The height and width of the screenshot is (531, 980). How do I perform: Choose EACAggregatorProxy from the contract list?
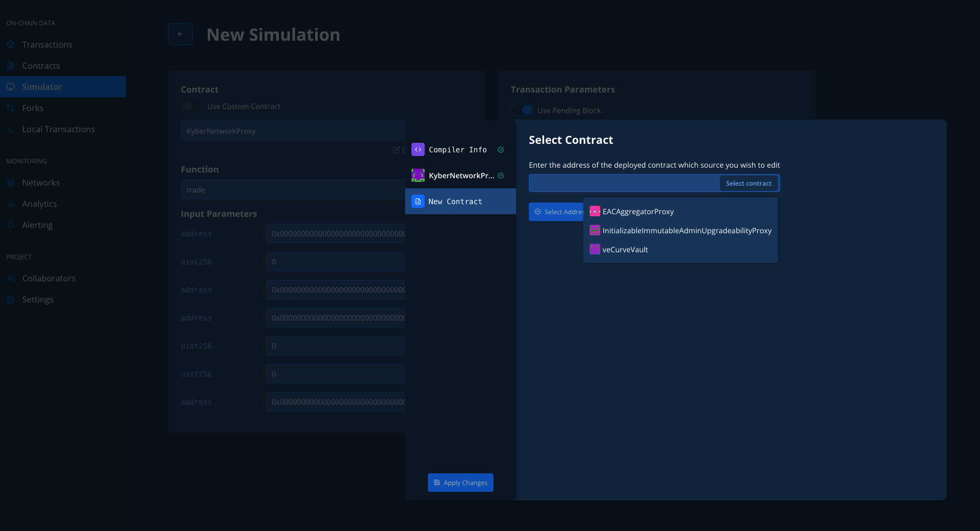pos(680,212)
